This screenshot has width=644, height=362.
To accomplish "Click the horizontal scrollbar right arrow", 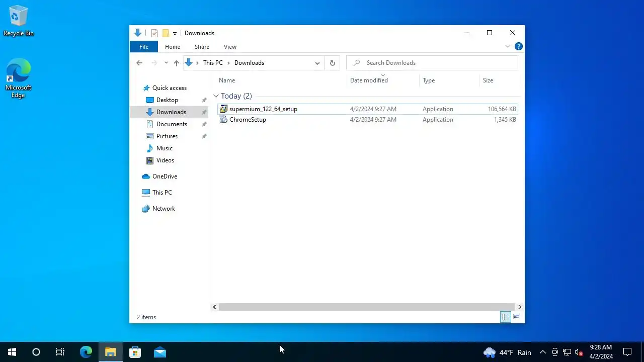I will pos(520,307).
